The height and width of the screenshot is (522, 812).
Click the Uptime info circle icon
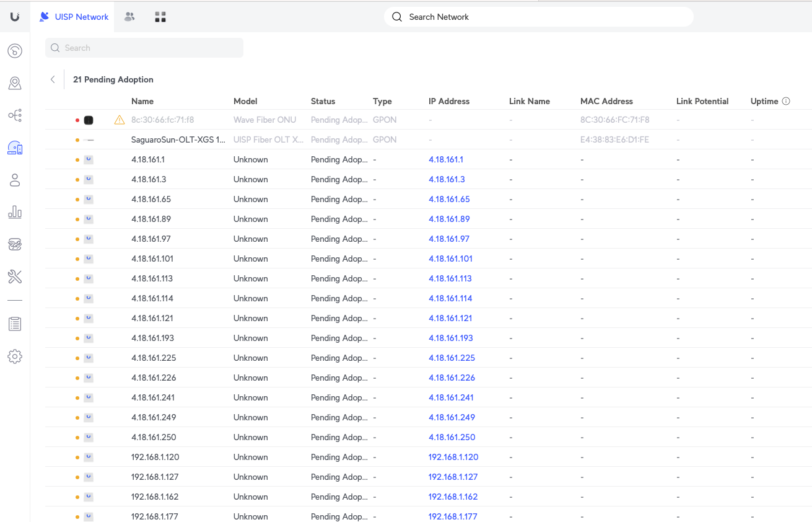(786, 101)
